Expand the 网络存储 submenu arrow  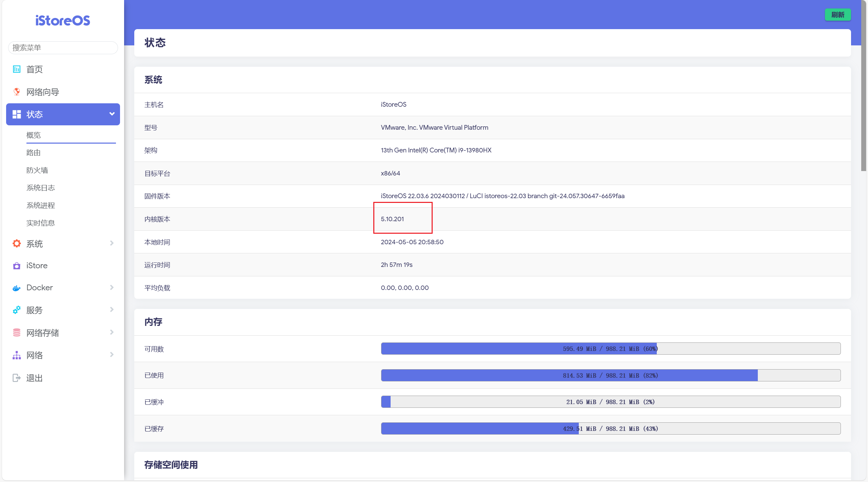pyautogui.click(x=112, y=332)
